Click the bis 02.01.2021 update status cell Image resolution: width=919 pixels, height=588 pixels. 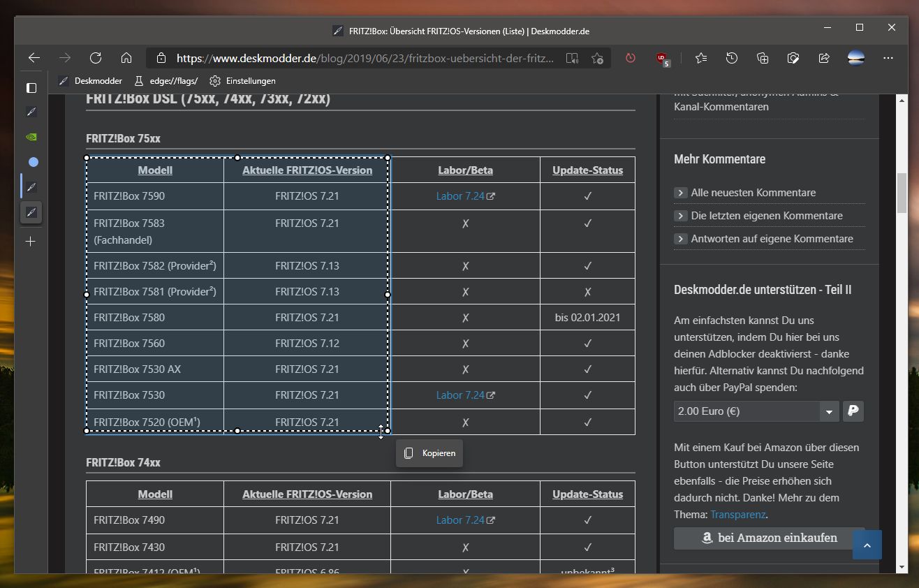tap(587, 318)
